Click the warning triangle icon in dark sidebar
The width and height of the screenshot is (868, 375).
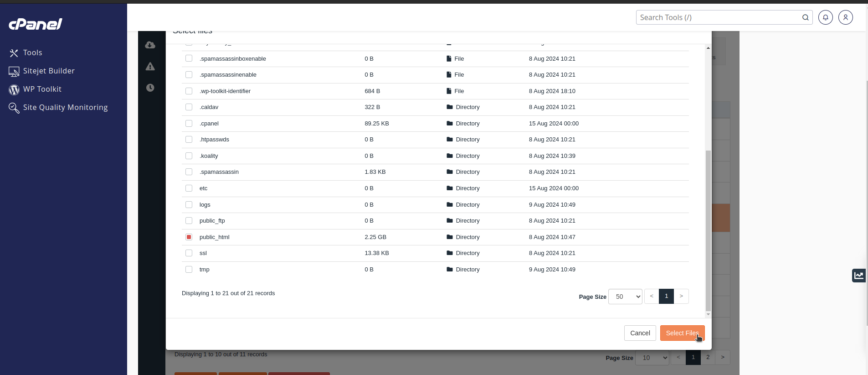(x=150, y=67)
